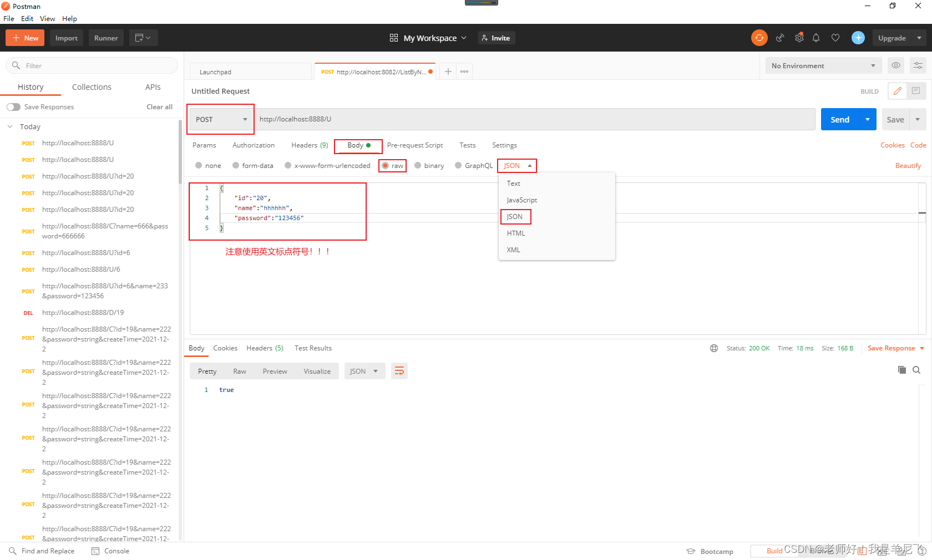Click in the history Filter field
The image size is (932, 560).
pyautogui.click(x=92, y=65)
